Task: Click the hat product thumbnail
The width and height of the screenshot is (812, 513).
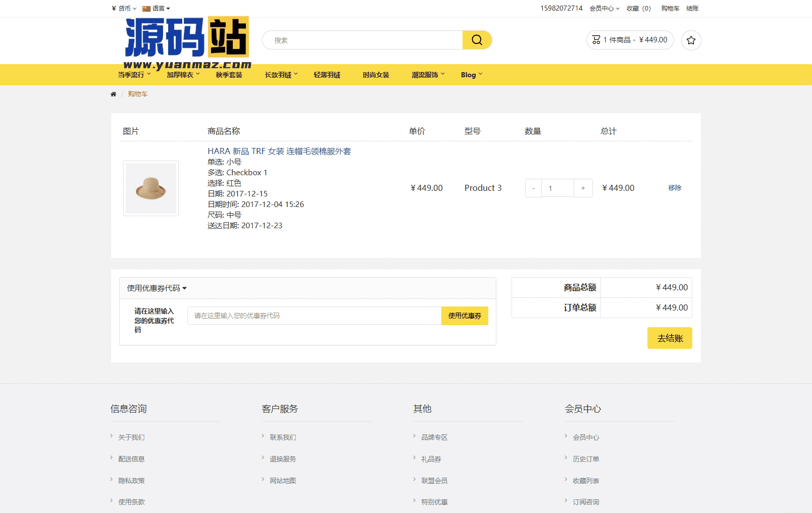Action: (151, 188)
